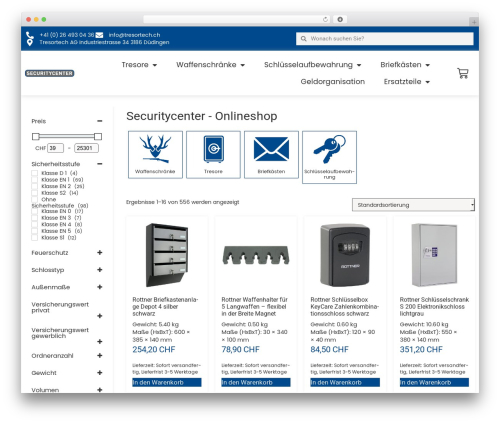The width and height of the screenshot is (500, 423).
Task: Expand the Ordneranzahl filter
Action: [100, 356]
